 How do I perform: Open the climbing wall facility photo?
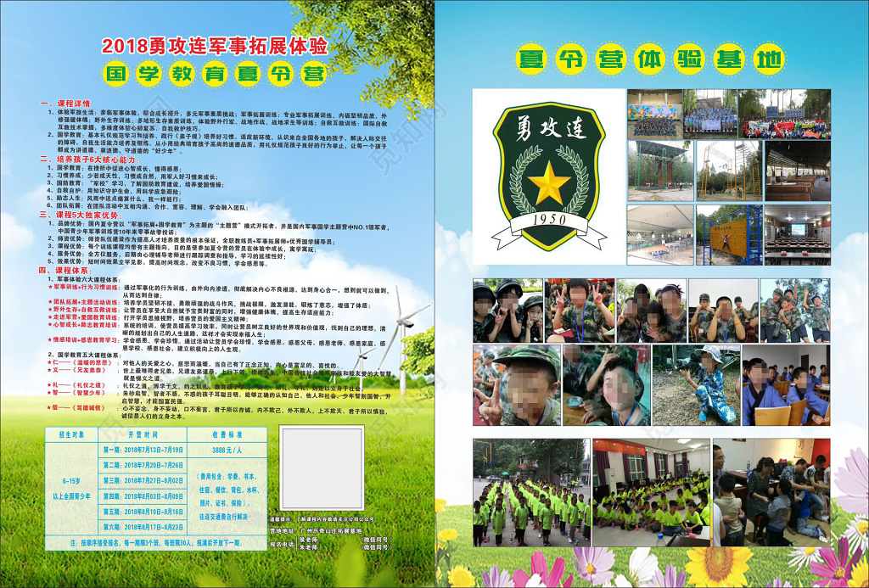(x=729, y=235)
